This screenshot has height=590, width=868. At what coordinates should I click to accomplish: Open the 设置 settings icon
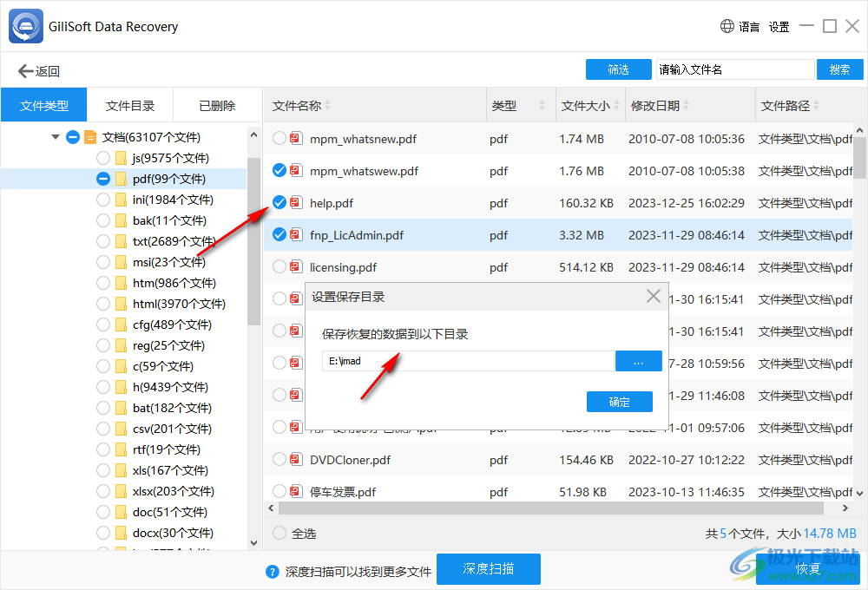(779, 26)
